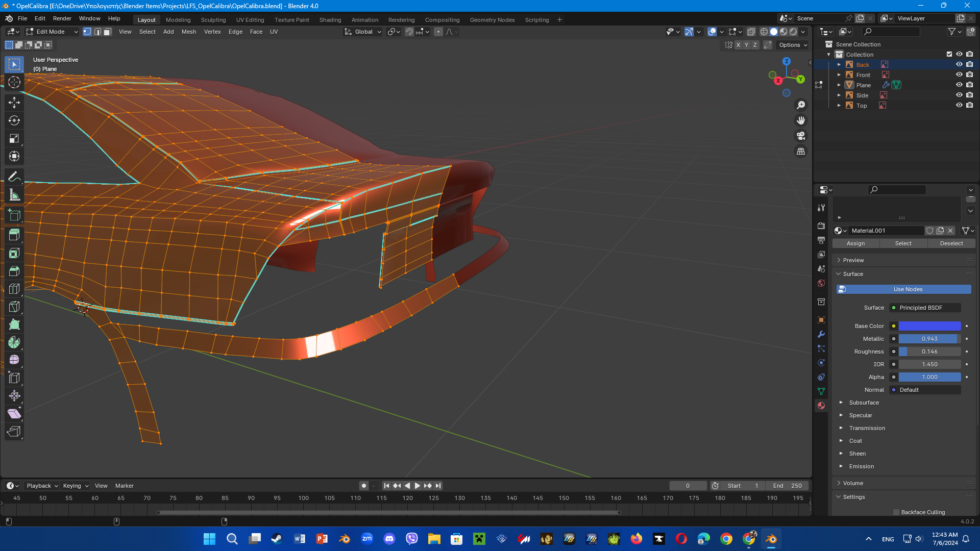This screenshot has height=551, width=980.
Task: Hide the Back image in outliner
Action: click(959, 64)
